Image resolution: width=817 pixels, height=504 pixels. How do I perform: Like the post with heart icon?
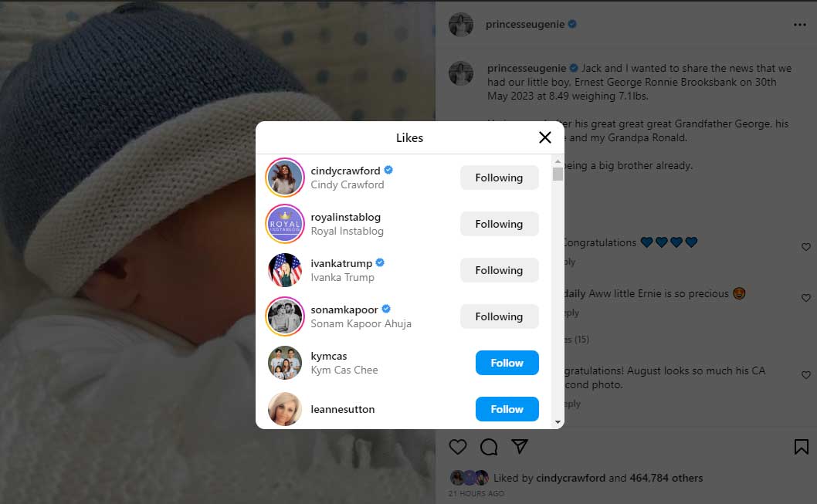click(458, 447)
